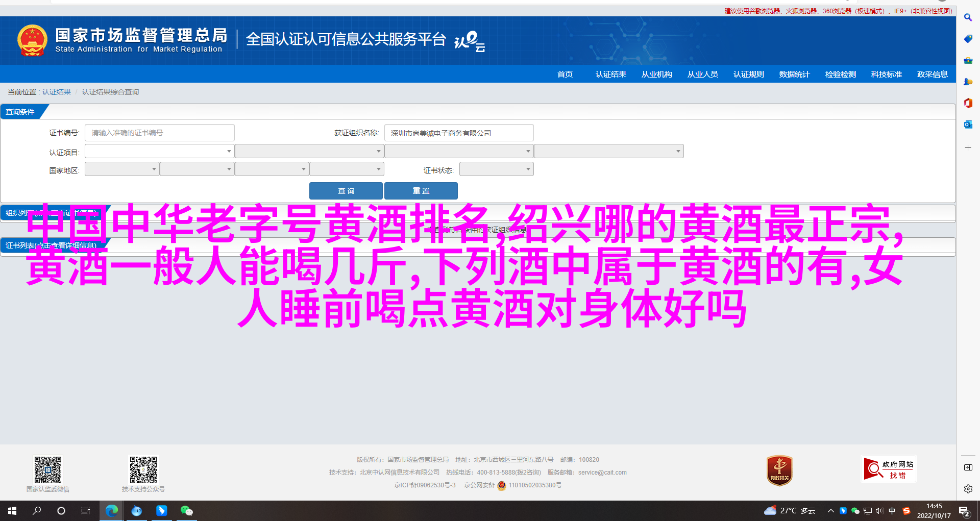The height and width of the screenshot is (521, 980).
Task: Click the 查询 search button
Action: (x=346, y=191)
